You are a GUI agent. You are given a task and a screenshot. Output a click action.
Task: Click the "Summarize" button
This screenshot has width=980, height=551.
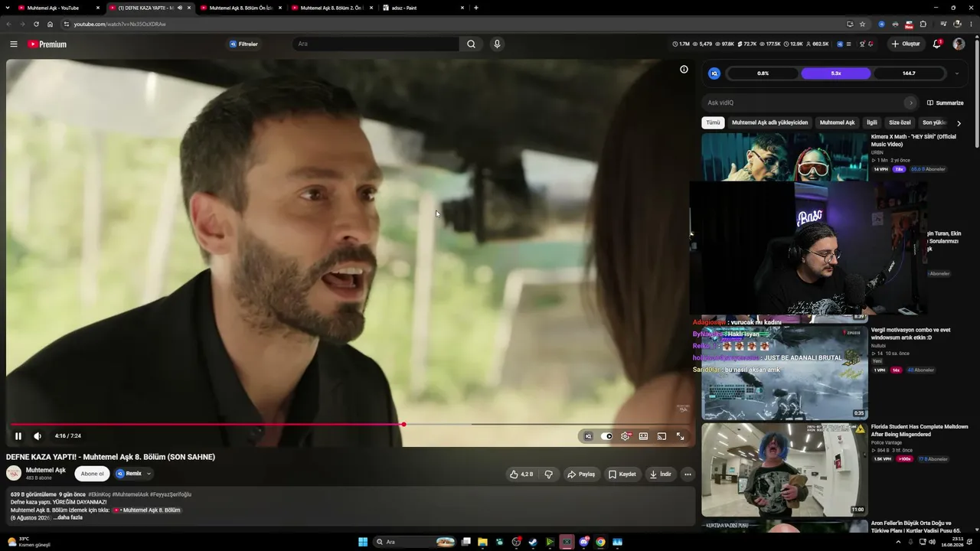[x=945, y=103]
